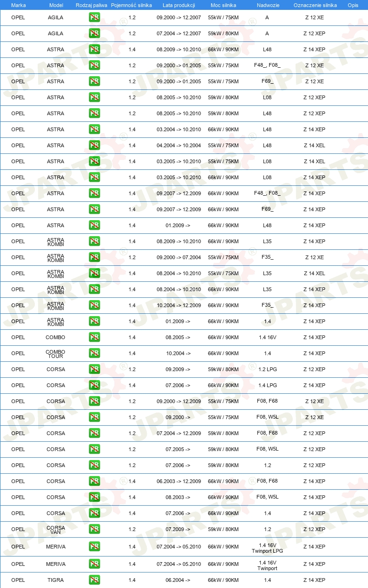368x588 pixels.
Task: Select the fuel icon in CORSA VAN row
Action: tap(94, 529)
